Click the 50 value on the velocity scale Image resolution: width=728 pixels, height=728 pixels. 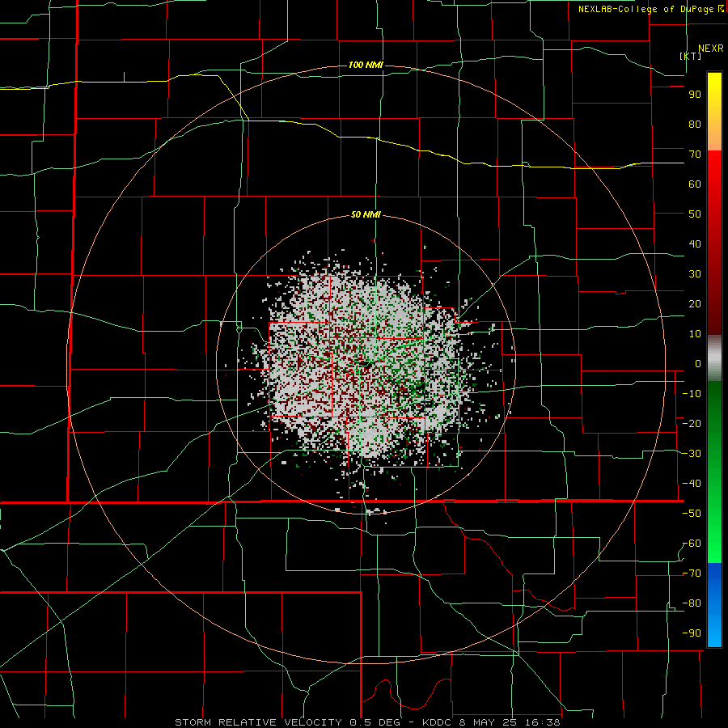click(695, 214)
